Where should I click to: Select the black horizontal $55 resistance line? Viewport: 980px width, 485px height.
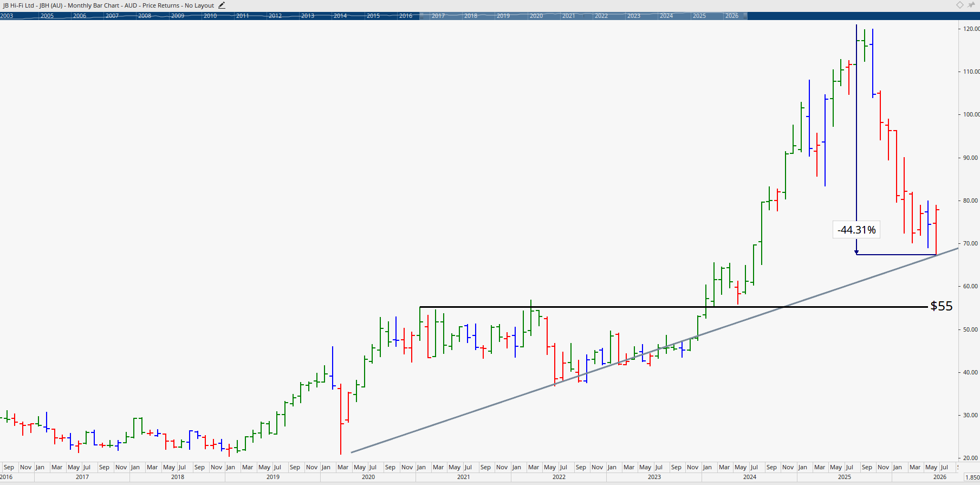click(673, 307)
